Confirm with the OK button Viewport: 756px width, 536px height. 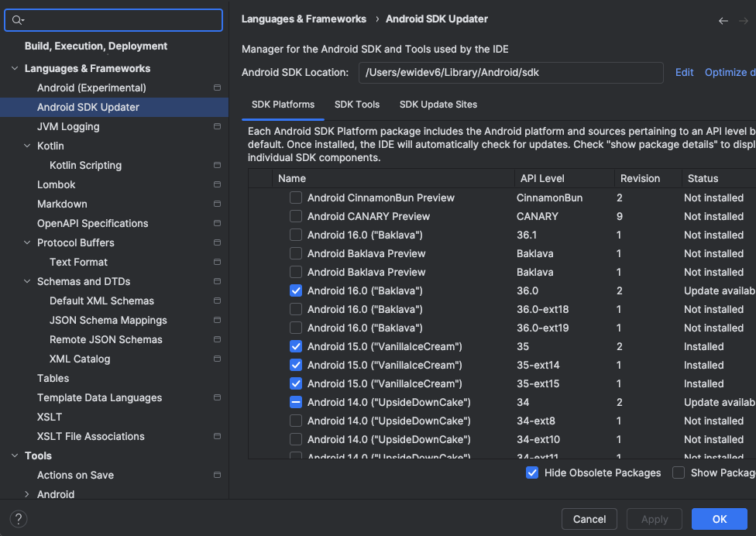click(720, 519)
